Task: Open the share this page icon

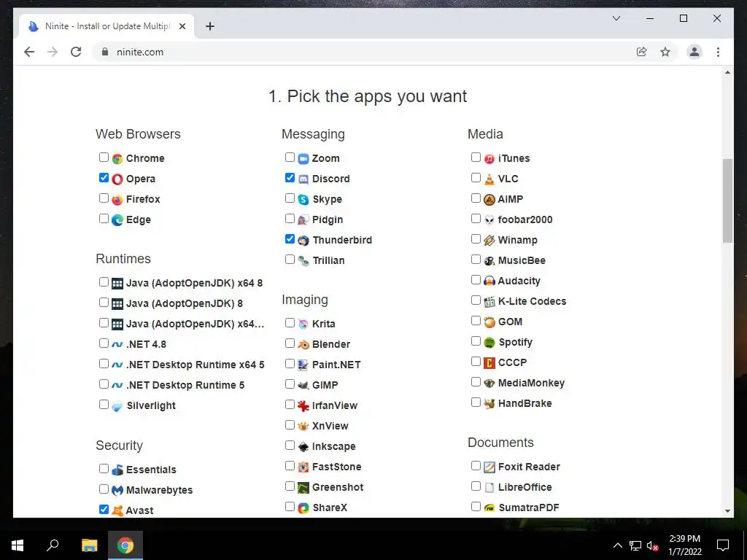Action: pos(642,52)
